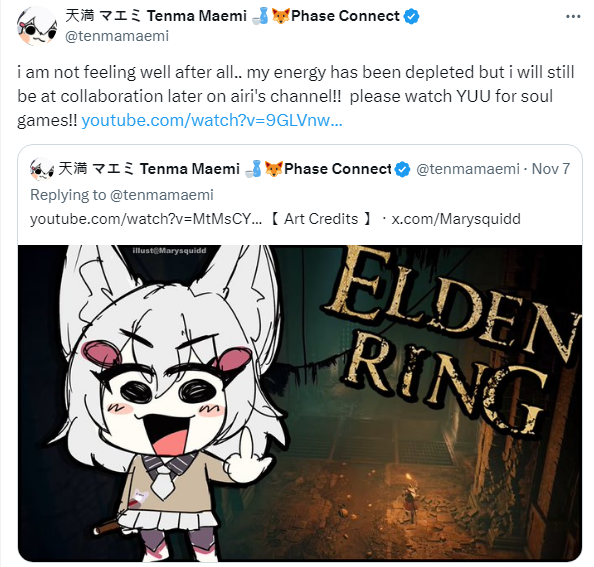The image size is (594, 567).
Task: Open the Nov 7 timestamp of quoted tweet
Action: (x=551, y=169)
